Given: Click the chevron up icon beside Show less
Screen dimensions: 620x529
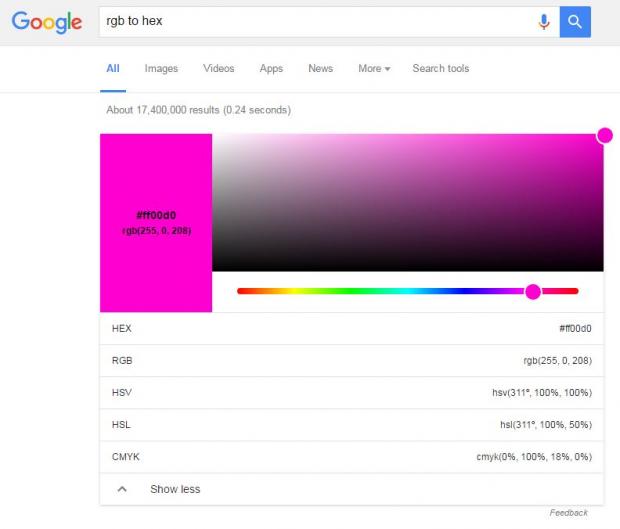Looking at the screenshot, I should tap(122, 489).
